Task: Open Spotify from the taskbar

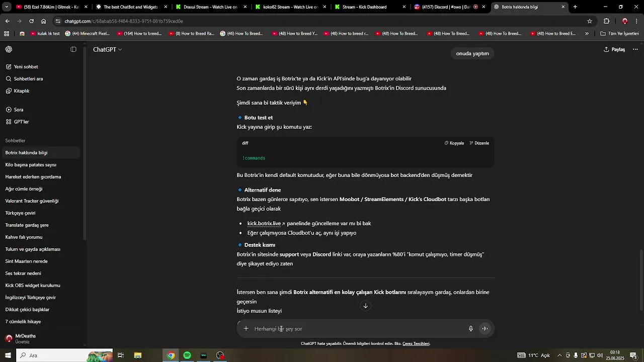Action: point(187,355)
